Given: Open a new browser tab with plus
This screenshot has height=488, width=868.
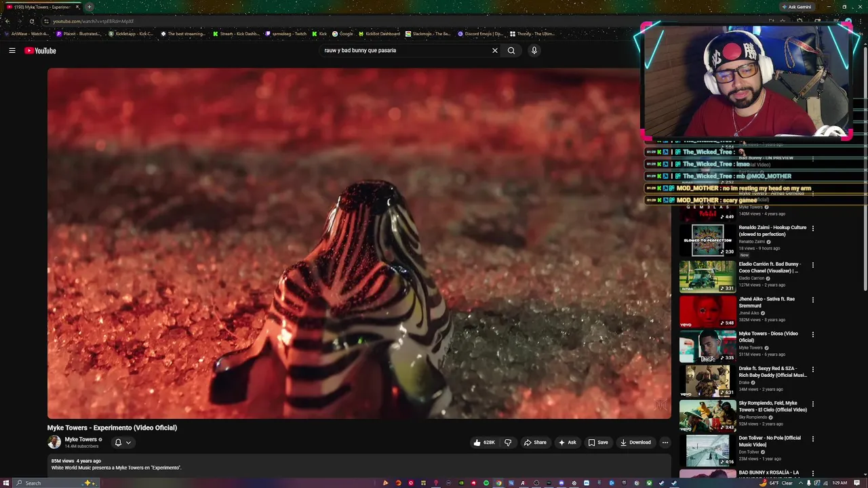Looking at the screenshot, I should click(x=89, y=7).
